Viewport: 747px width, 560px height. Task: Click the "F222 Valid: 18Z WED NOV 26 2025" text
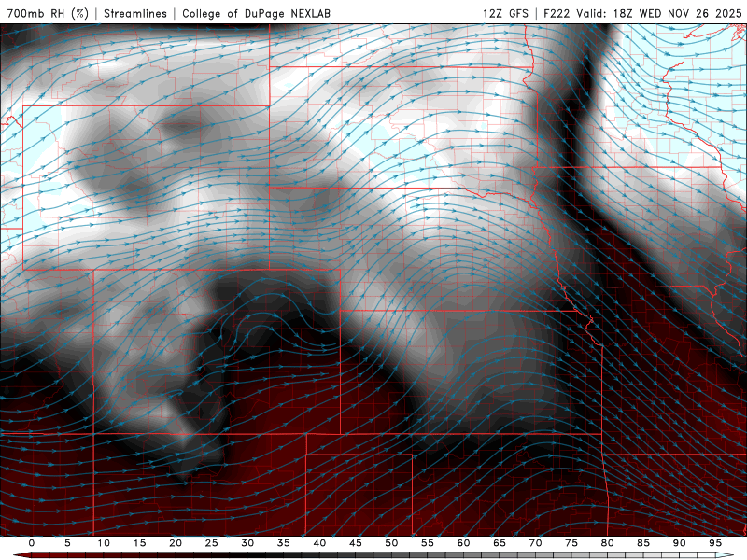tap(642, 13)
